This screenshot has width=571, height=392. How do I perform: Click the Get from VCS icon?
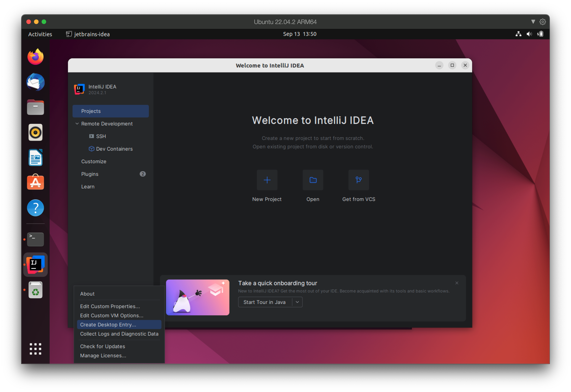(x=358, y=180)
